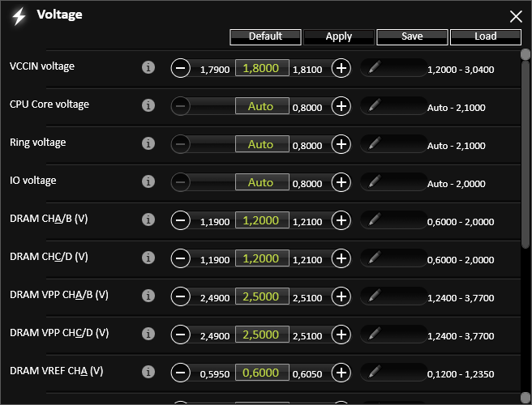
Task: Click pencil icon for IO voltage
Action: [x=374, y=182]
